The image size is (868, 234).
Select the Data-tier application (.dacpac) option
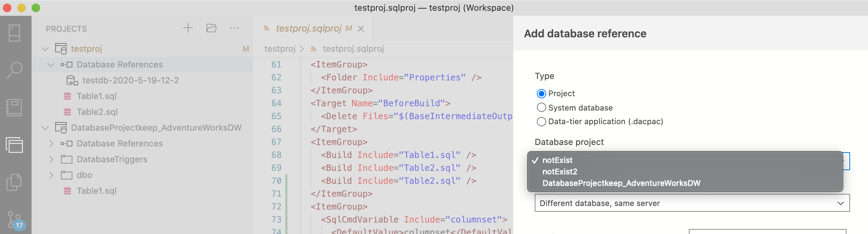542,122
